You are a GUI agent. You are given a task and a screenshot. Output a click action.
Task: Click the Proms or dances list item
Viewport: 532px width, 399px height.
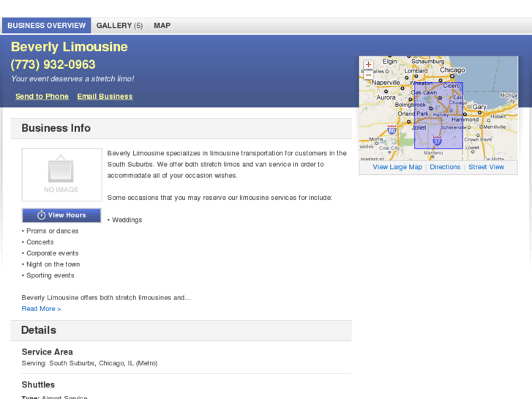pos(50,231)
